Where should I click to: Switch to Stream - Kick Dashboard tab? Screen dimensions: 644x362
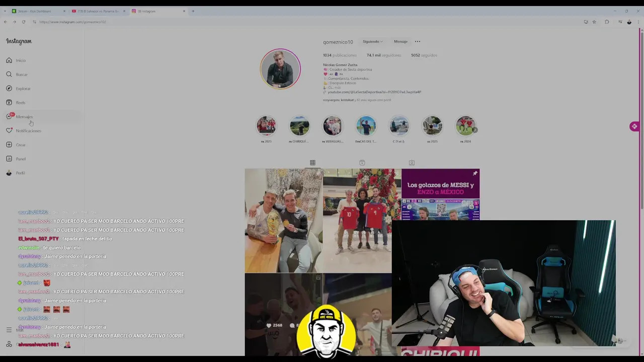(x=39, y=11)
